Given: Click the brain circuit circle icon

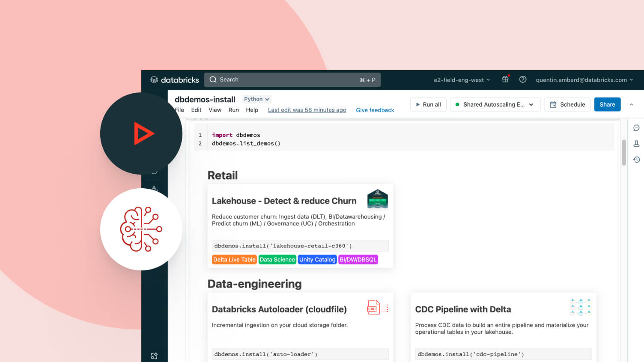Looking at the screenshot, I should click(141, 229).
